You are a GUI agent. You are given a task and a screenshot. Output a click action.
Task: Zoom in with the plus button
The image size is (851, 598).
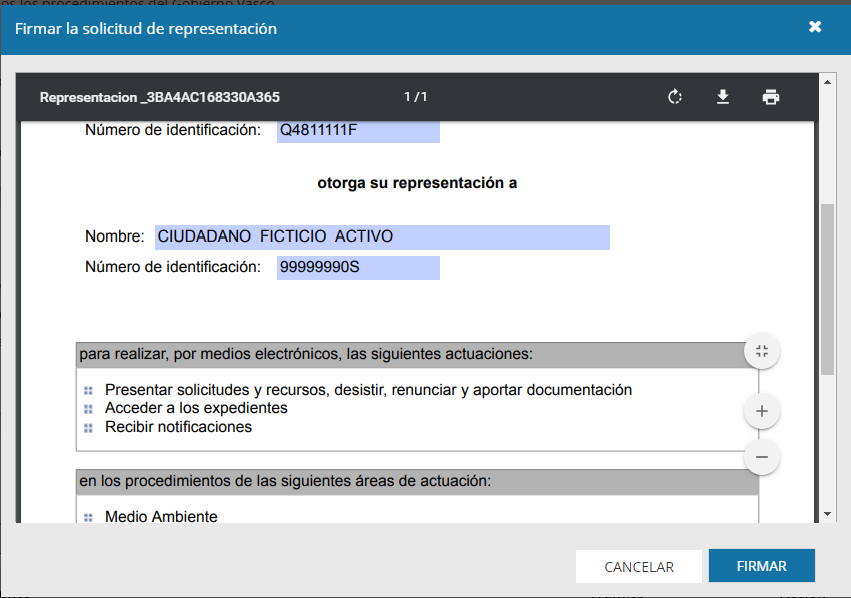coord(762,411)
